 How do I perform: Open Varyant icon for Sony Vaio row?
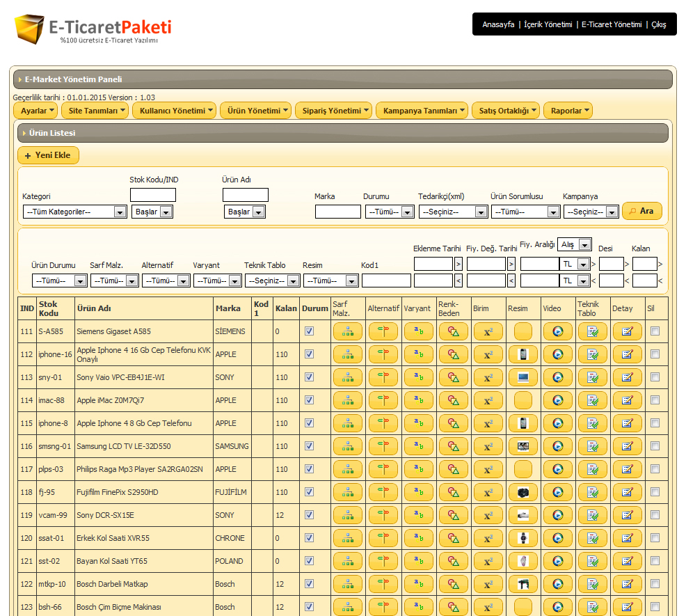coord(418,378)
